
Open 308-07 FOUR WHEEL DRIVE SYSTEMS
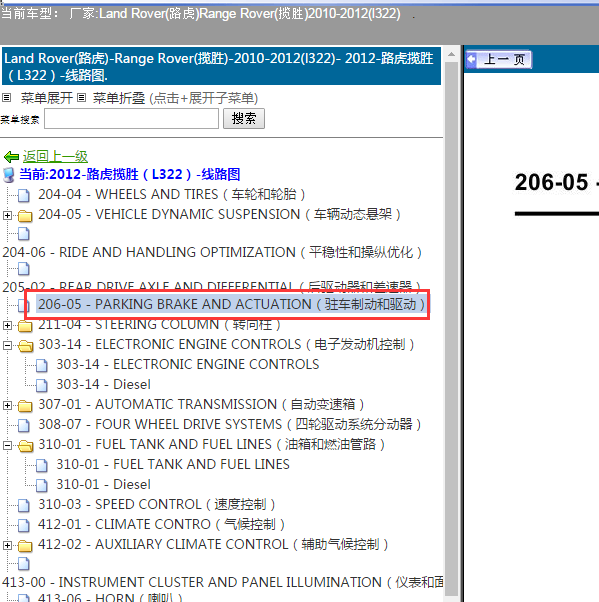(230, 424)
